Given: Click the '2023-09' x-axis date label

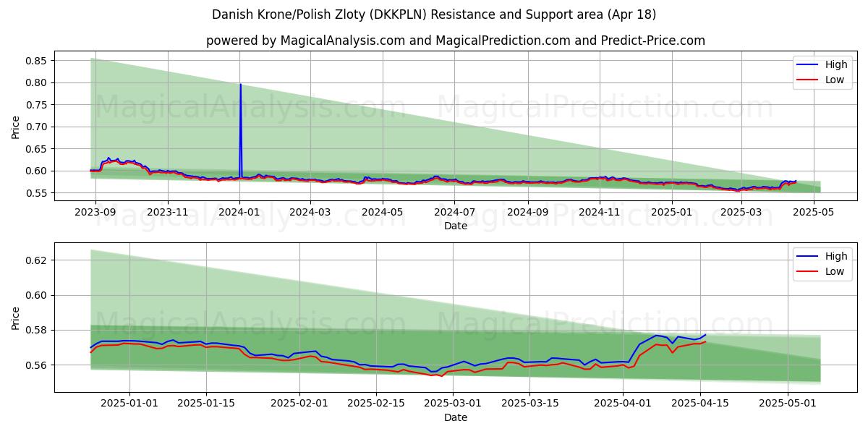Looking at the screenshot, I should point(95,212).
